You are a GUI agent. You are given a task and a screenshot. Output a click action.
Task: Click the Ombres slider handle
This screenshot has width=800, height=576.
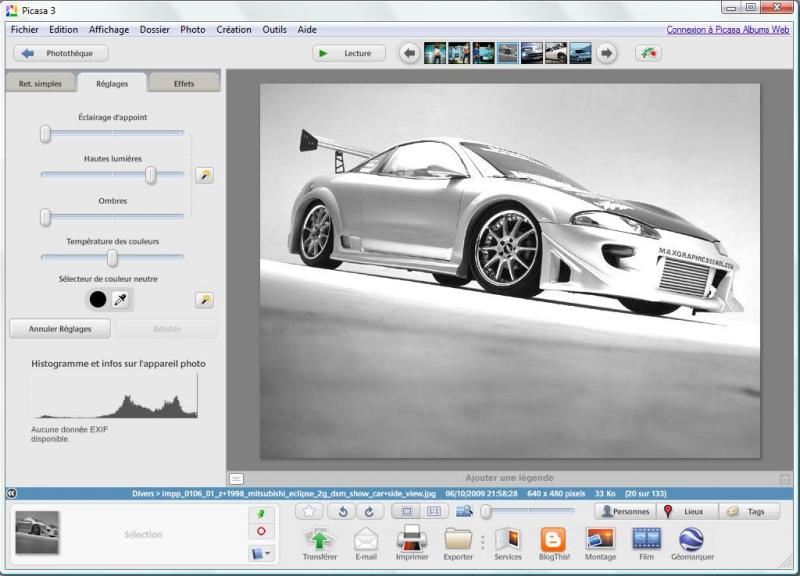[x=45, y=217]
